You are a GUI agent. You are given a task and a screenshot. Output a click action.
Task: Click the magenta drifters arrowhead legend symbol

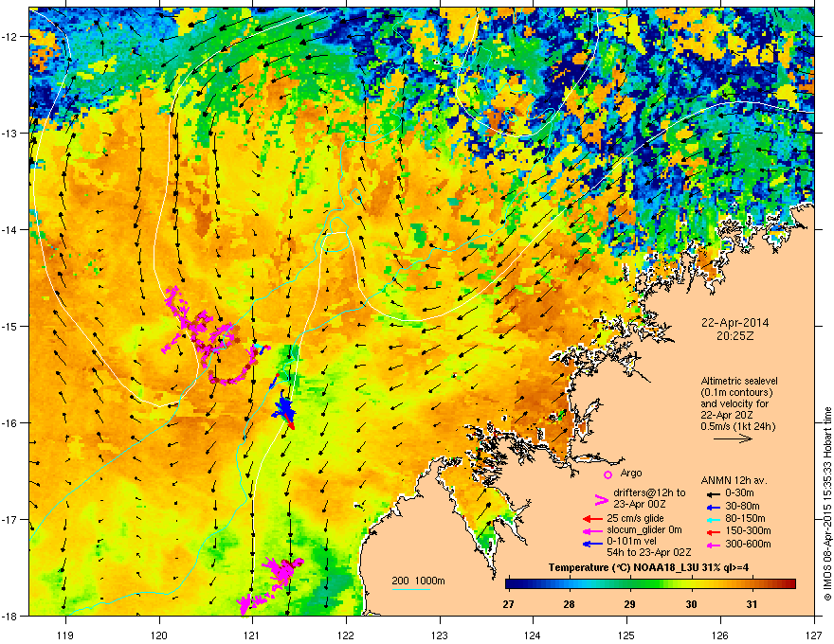click(x=601, y=499)
